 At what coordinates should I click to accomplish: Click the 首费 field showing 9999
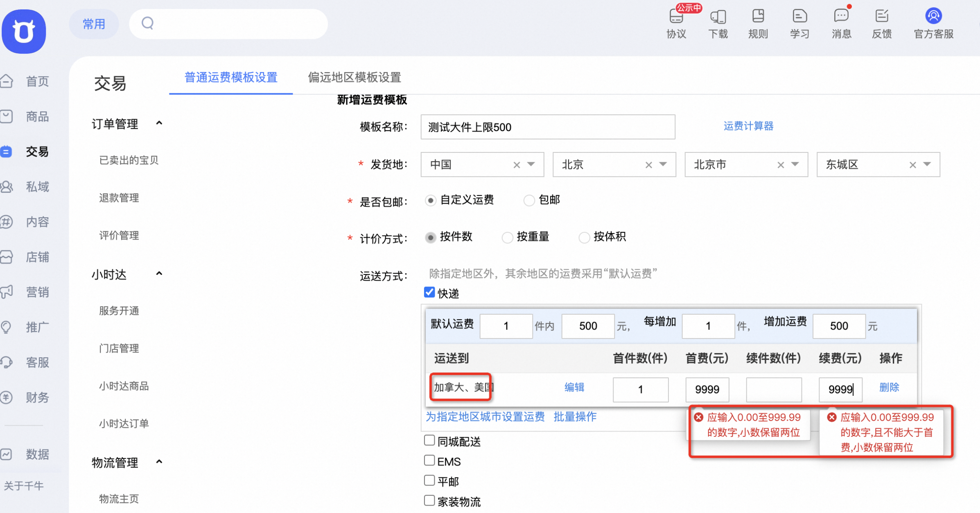(x=707, y=389)
